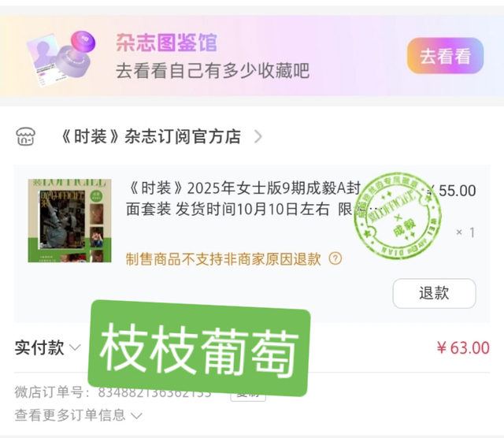
Task: View the magazine cover thumbnail
Action: click(x=69, y=221)
